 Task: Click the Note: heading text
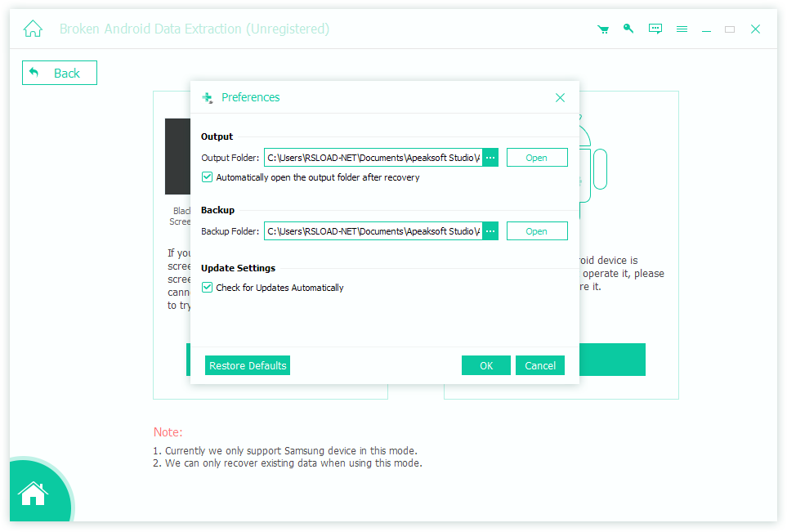point(168,432)
